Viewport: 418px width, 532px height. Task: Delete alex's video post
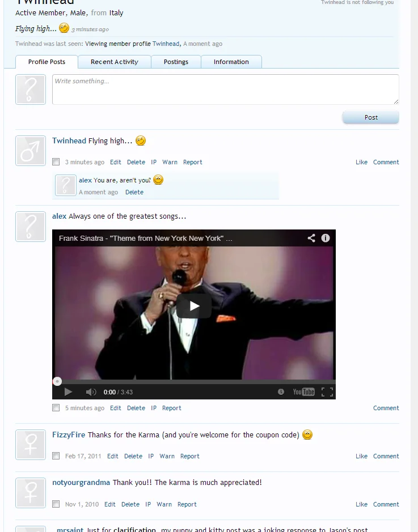tap(136, 408)
